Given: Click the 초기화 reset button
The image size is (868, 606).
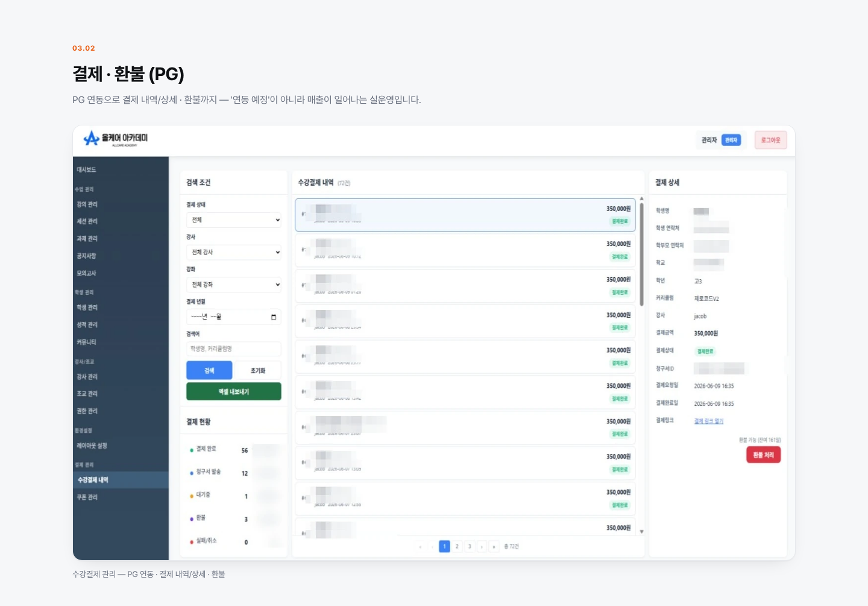Looking at the screenshot, I should click(x=258, y=370).
